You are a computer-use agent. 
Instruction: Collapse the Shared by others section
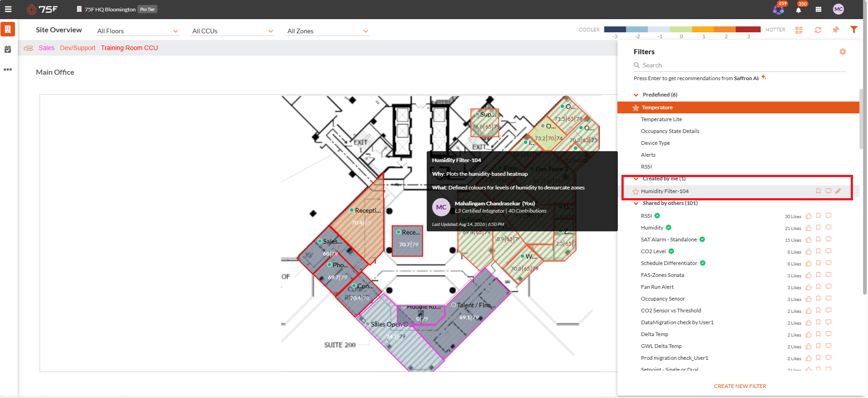click(636, 204)
